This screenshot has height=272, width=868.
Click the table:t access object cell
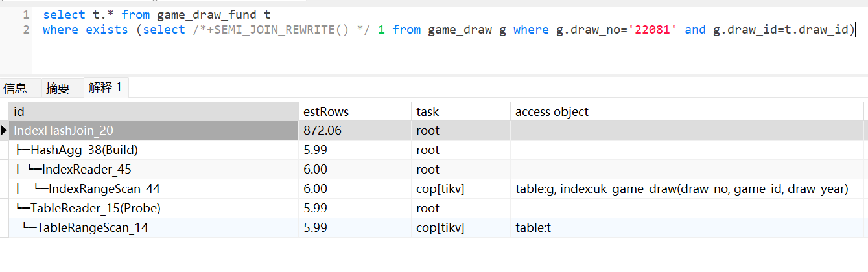coord(687,227)
